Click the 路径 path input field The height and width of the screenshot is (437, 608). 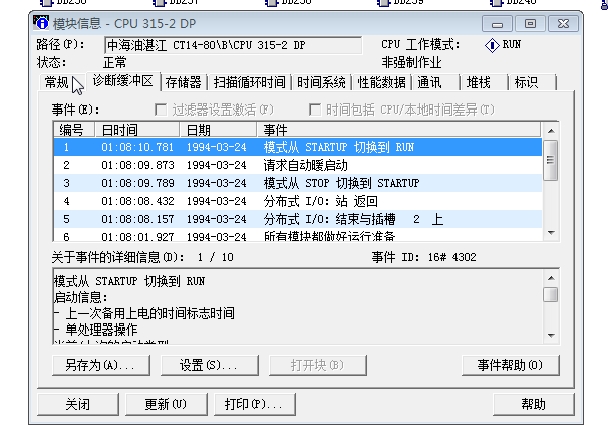tap(233, 45)
